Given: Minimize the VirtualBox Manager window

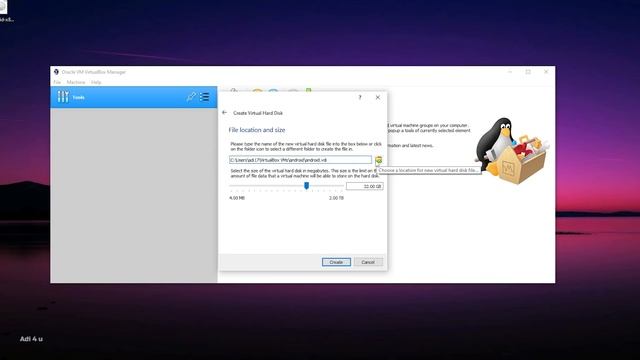Looking at the screenshot, I should click(x=510, y=72).
